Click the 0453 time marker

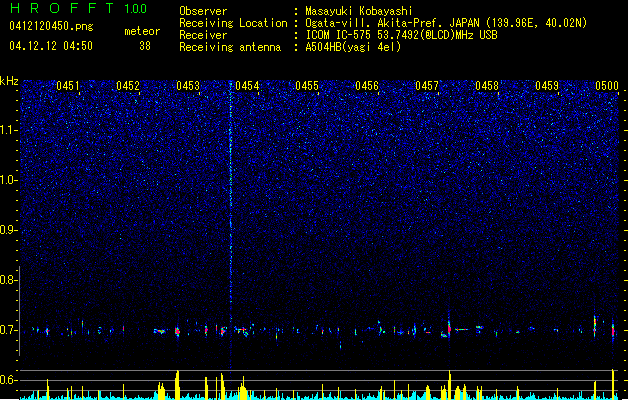tap(188, 86)
